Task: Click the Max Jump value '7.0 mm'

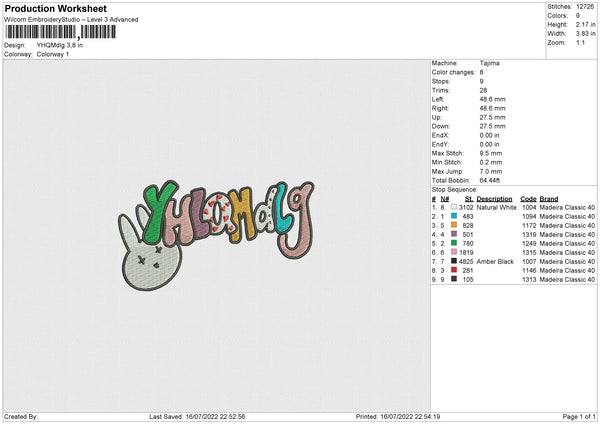Action: pyautogui.click(x=491, y=171)
